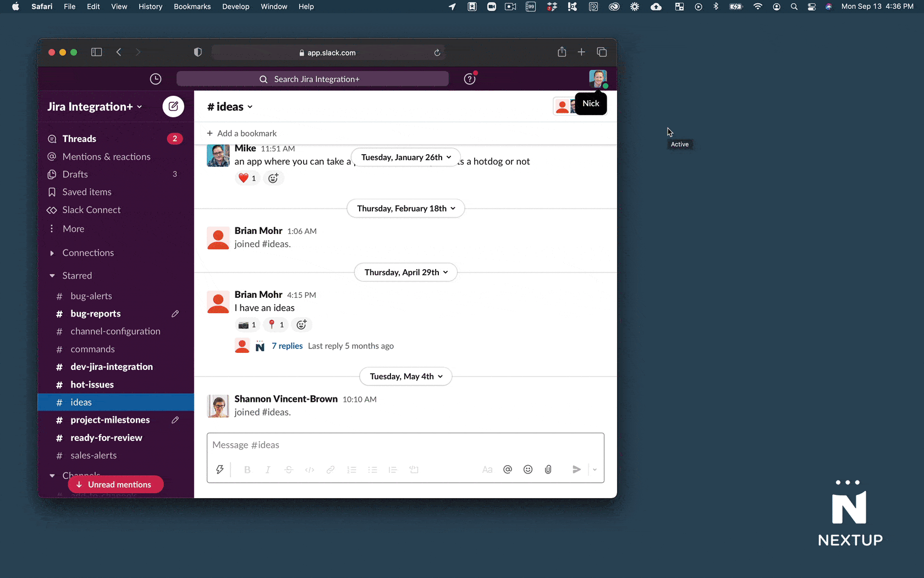Open Saved items

(x=116, y=192)
